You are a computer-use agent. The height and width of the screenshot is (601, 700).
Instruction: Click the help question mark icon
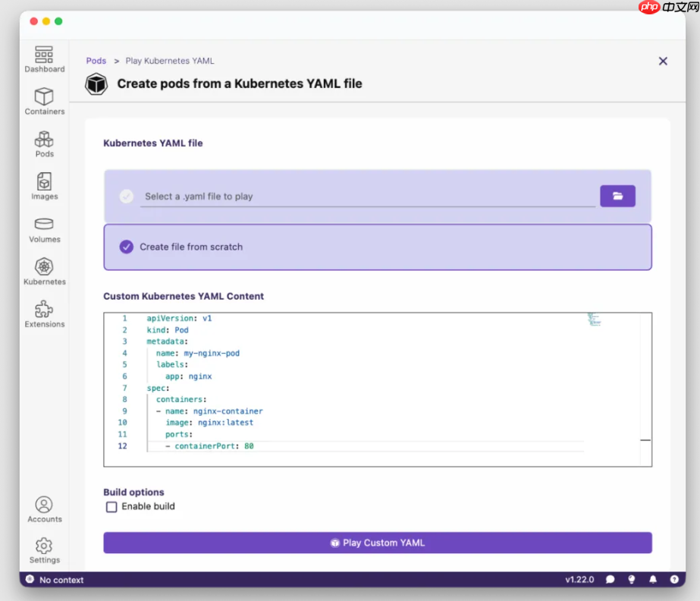tap(674, 579)
